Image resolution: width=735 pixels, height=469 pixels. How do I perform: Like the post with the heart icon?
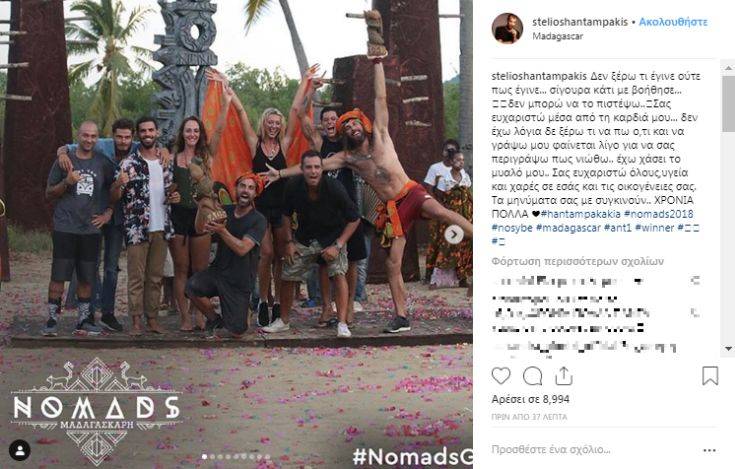(x=501, y=376)
